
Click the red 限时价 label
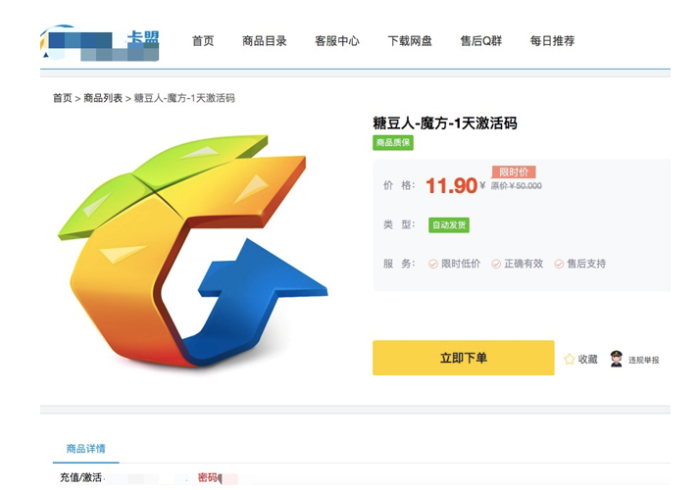click(513, 172)
